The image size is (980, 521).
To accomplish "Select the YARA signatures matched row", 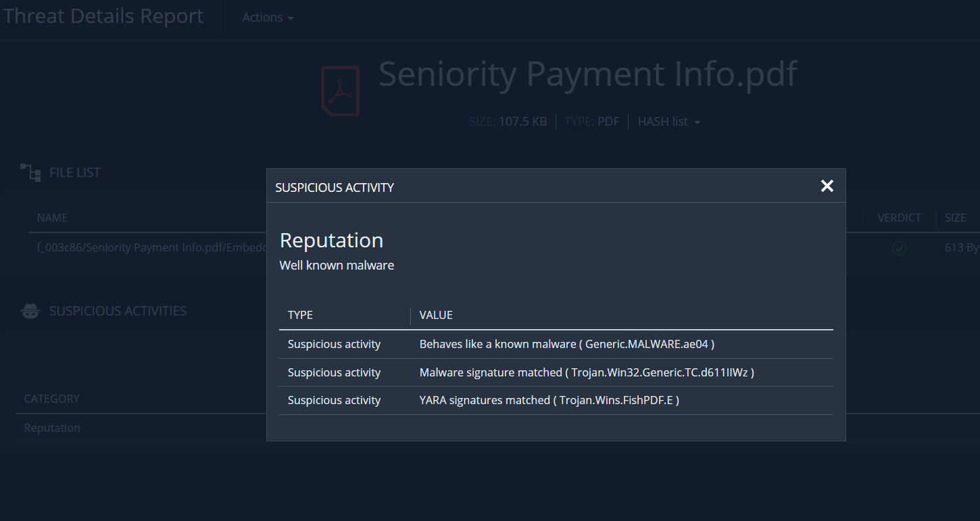I will [549, 400].
